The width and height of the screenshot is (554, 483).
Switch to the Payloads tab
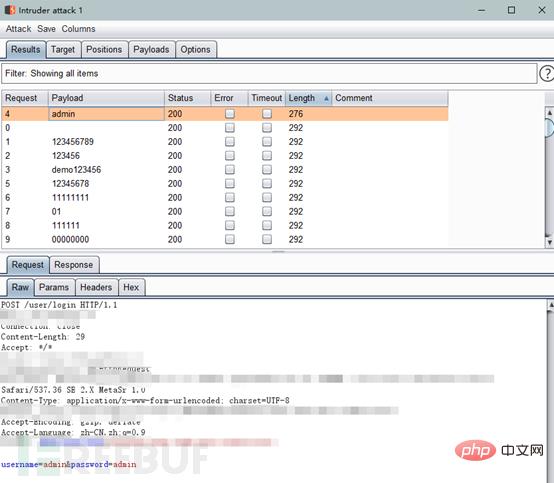[x=151, y=49]
